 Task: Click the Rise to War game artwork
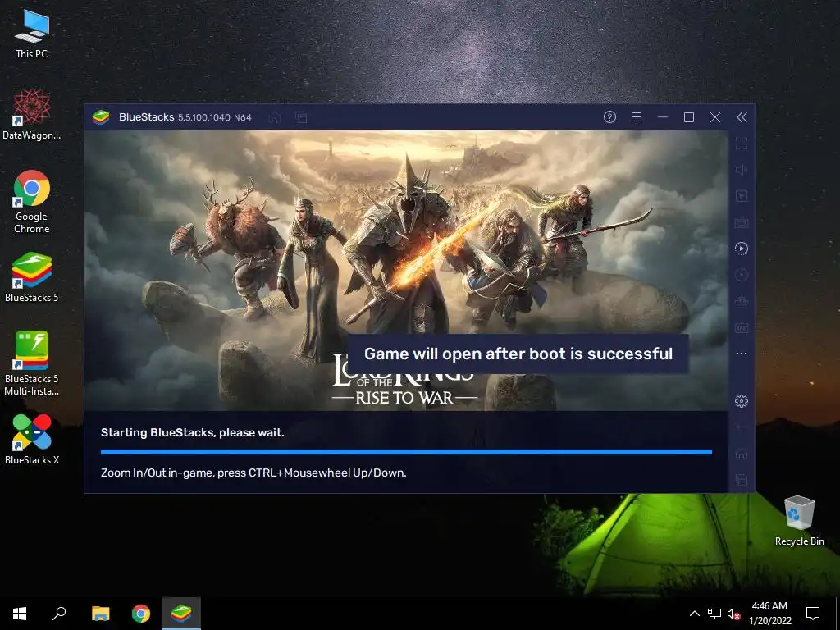406,271
